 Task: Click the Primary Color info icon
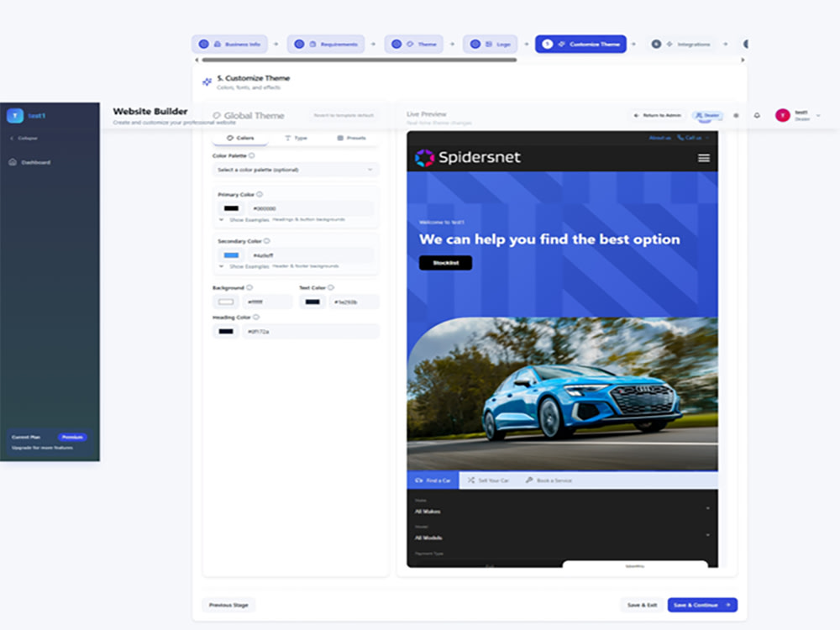click(x=260, y=195)
